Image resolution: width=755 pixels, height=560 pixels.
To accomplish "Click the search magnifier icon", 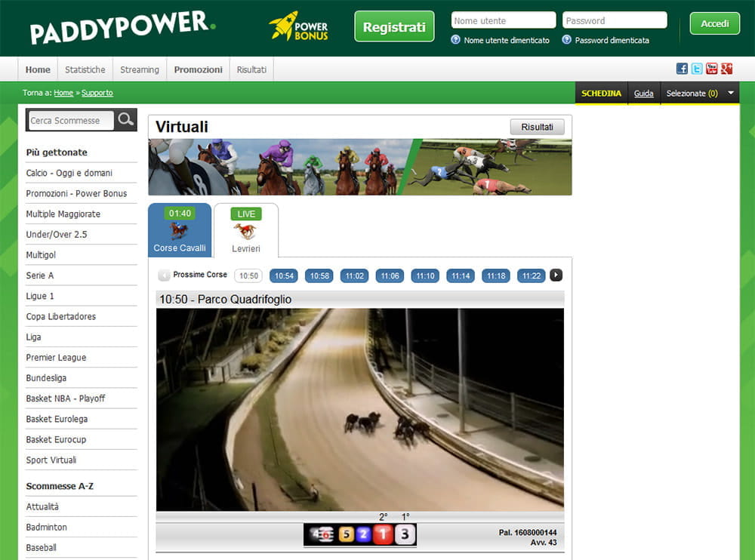I will [x=125, y=119].
